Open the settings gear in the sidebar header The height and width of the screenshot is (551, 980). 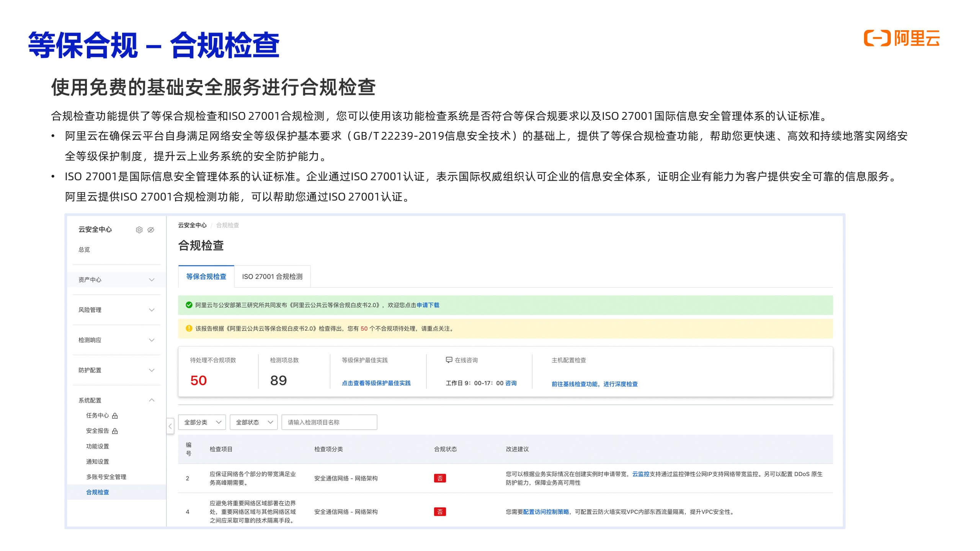point(139,230)
